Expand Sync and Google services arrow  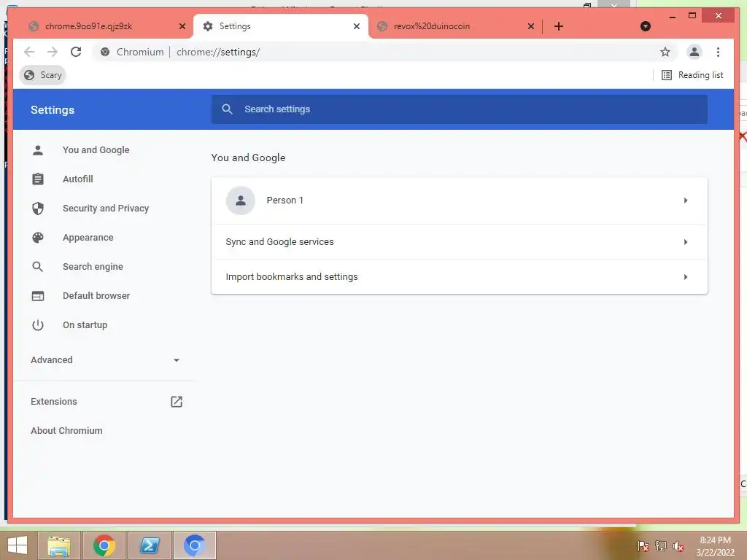pyautogui.click(x=686, y=242)
